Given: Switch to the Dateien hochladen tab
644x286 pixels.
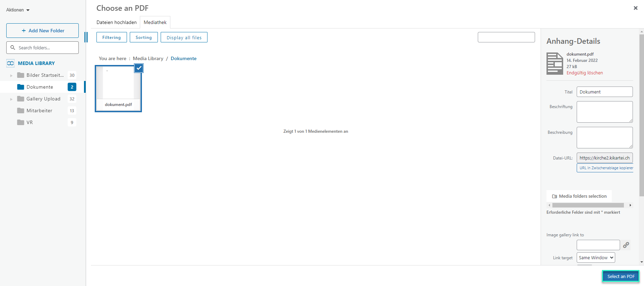Looking at the screenshot, I should pyautogui.click(x=116, y=22).
